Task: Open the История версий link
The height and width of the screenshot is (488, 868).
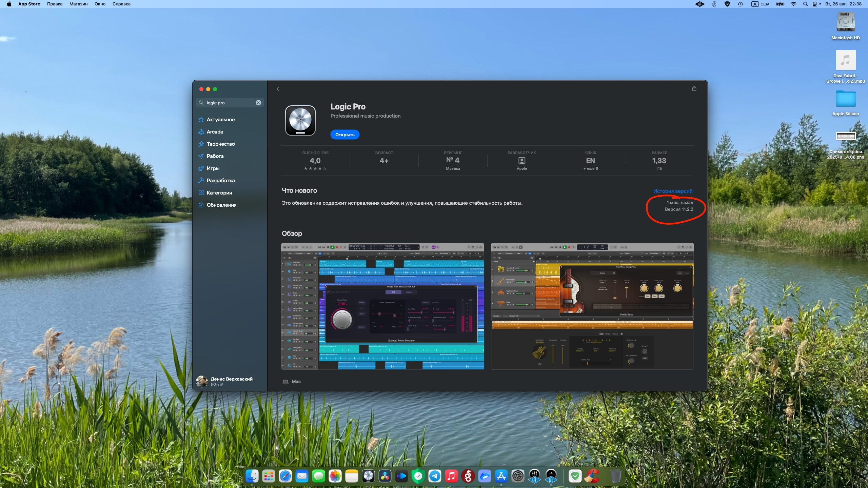Action: point(673,191)
